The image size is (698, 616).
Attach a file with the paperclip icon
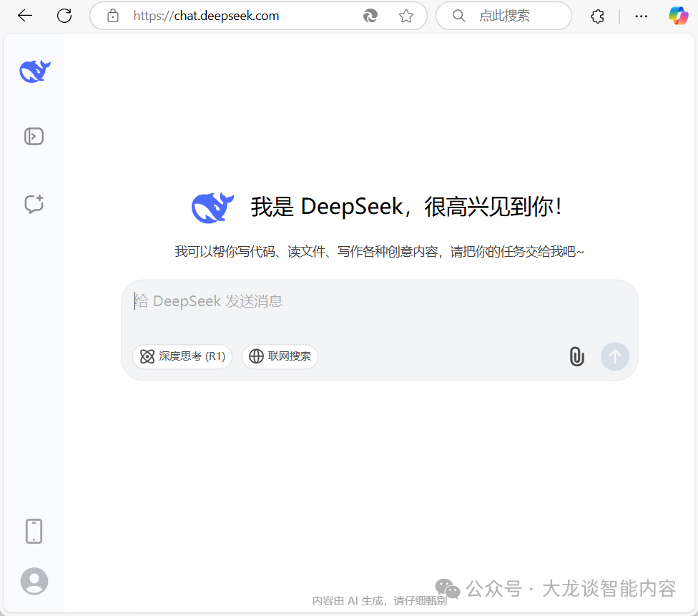(577, 356)
